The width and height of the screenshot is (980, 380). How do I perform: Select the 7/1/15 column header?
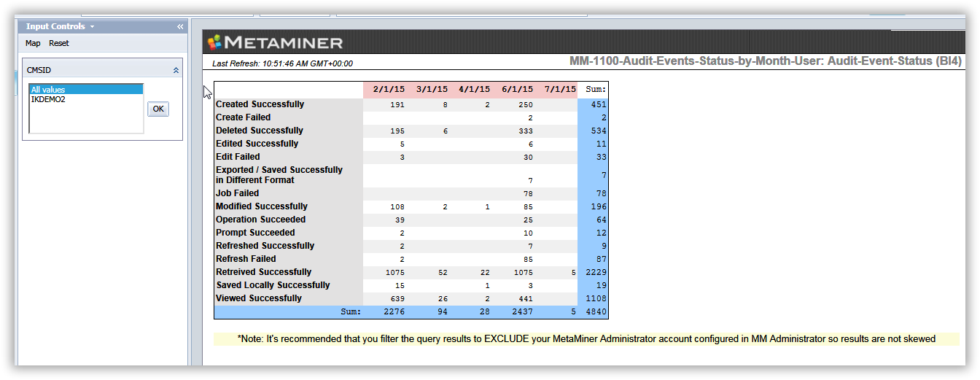[559, 90]
